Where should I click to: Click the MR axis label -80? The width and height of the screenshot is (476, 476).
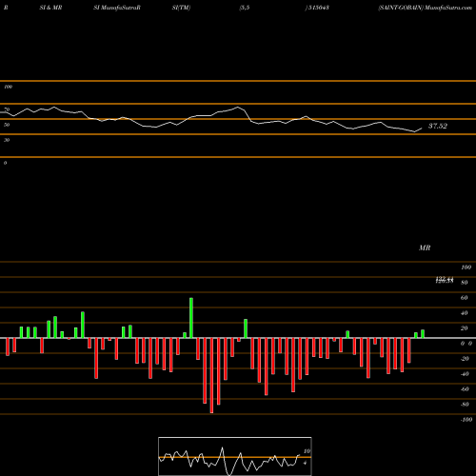(465, 405)
